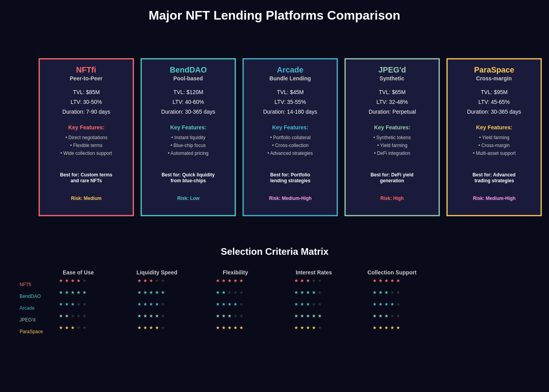
Task: Click the Arcade card heading
Action: point(290,70)
